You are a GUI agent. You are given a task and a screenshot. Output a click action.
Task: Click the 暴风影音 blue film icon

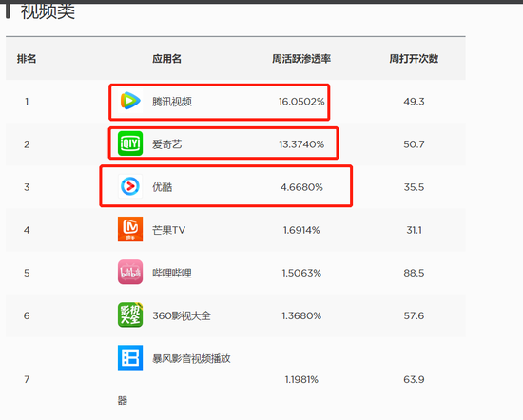click(130, 357)
